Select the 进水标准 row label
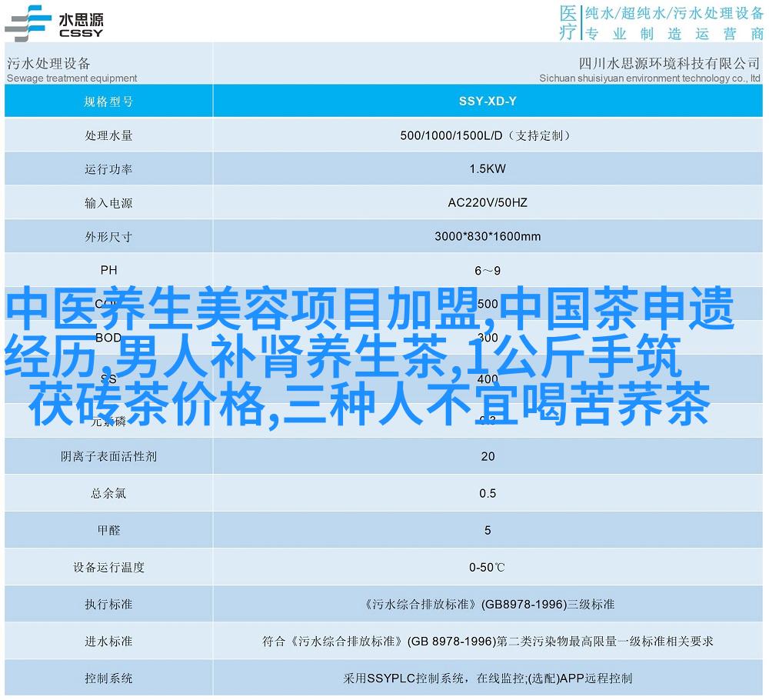The image size is (769, 700). pyautogui.click(x=108, y=641)
